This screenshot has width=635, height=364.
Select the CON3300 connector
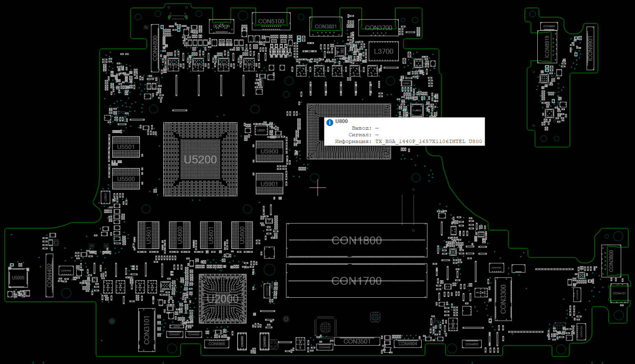pos(503,299)
